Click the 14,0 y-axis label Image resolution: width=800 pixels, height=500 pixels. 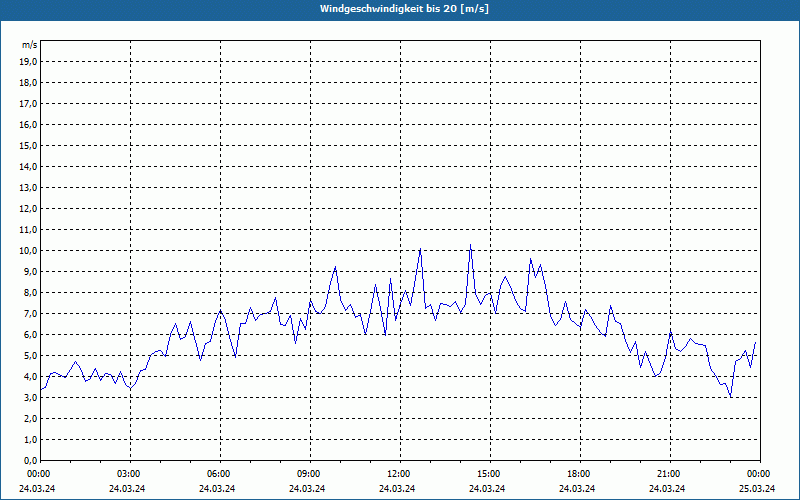coord(29,166)
